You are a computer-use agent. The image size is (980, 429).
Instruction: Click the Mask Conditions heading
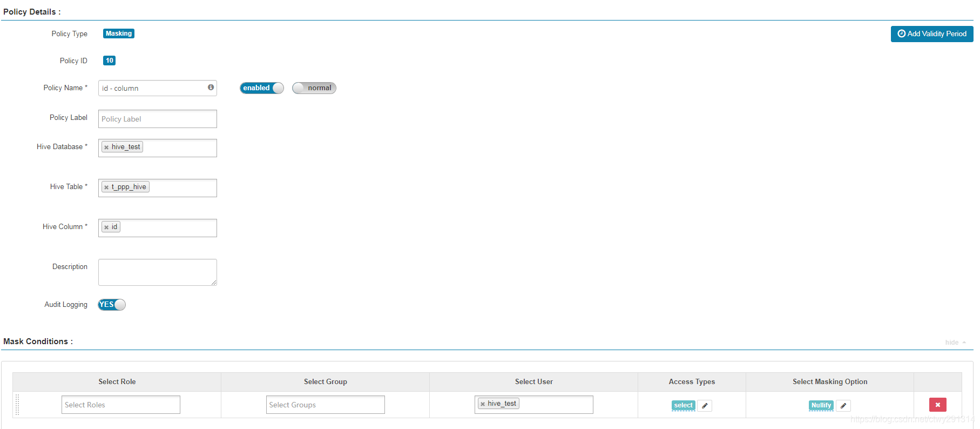(x=38, y=341)
